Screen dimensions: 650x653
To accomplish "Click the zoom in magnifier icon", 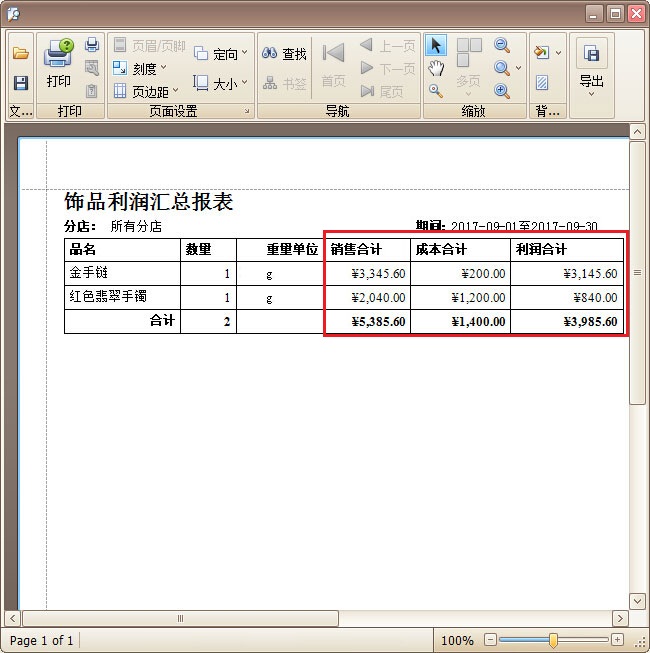I will (x=502, y=91).
